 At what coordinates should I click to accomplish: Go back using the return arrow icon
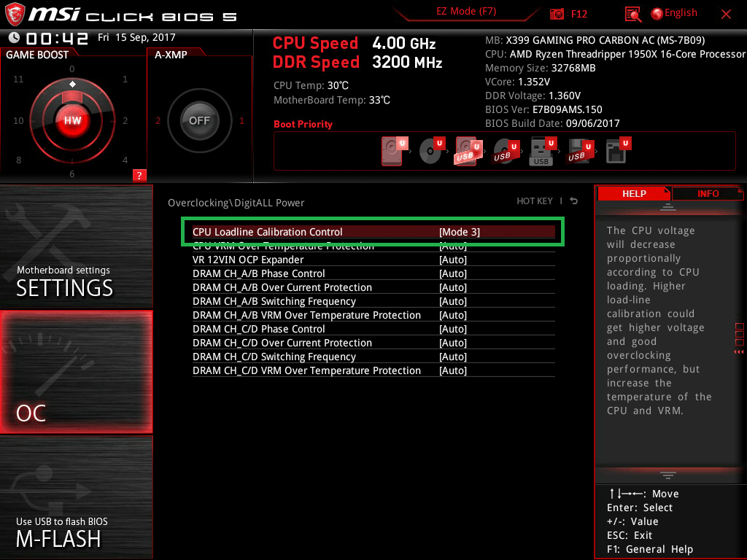click(x=574, y=201)
